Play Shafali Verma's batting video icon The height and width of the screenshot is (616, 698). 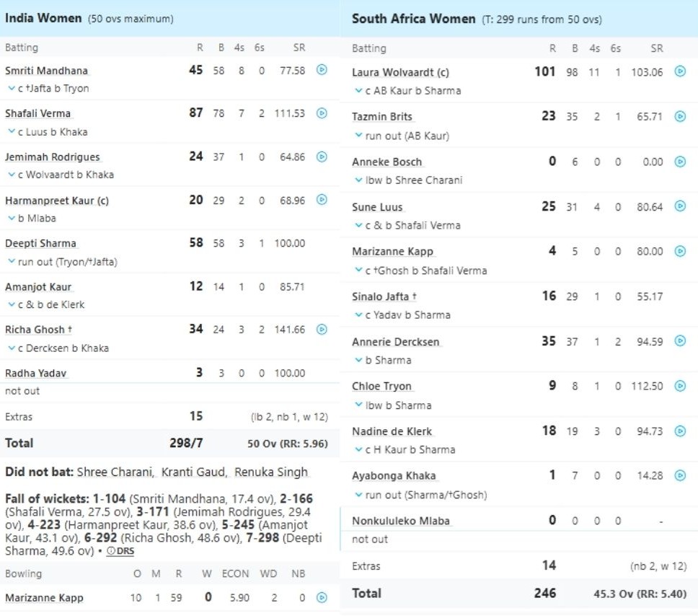[x=322, y=113]
